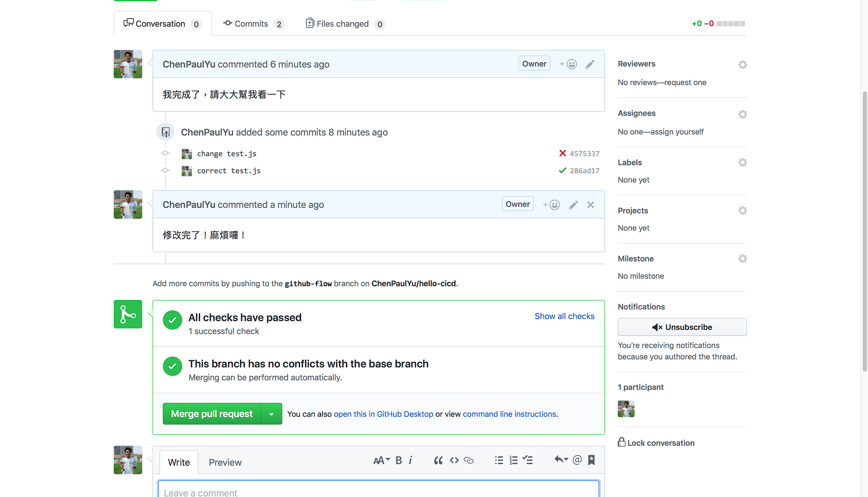Open the text size AA dropdown
Viewport: 868px width, 497px height.
click(381, 460)
